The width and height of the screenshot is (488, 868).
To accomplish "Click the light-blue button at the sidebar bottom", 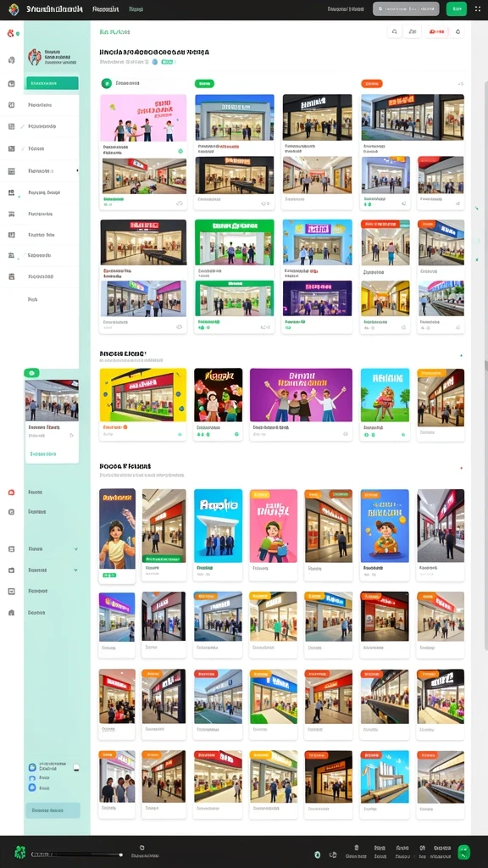I will (x=53, y=810).
